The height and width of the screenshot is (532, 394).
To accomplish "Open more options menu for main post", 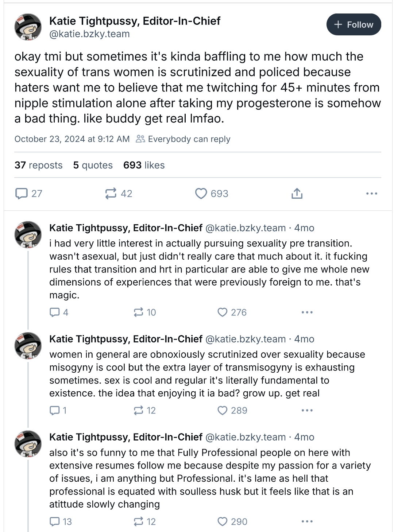I will coord(371,193).
